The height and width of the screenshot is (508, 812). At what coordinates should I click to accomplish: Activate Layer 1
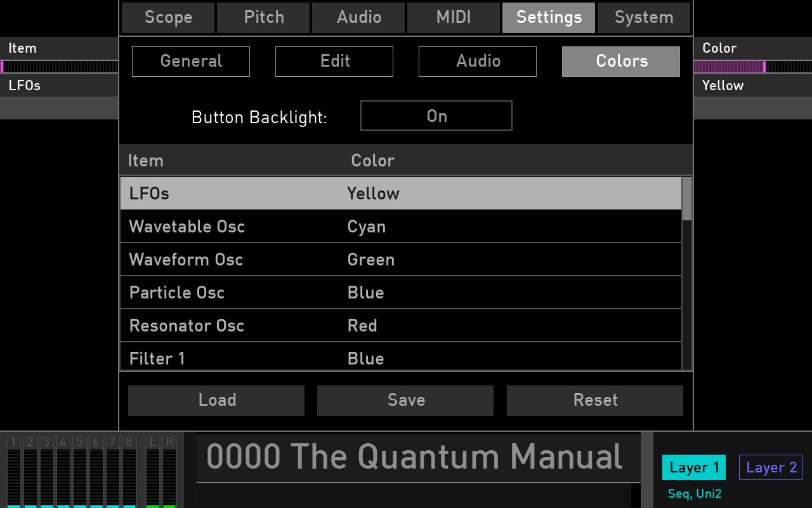coord(693,467)
